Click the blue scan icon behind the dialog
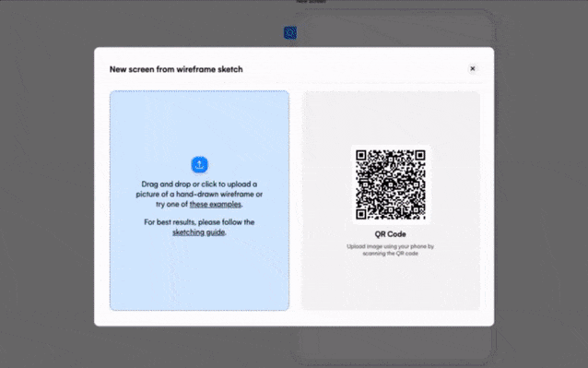 pyautogui.click(x=290, y=33)
